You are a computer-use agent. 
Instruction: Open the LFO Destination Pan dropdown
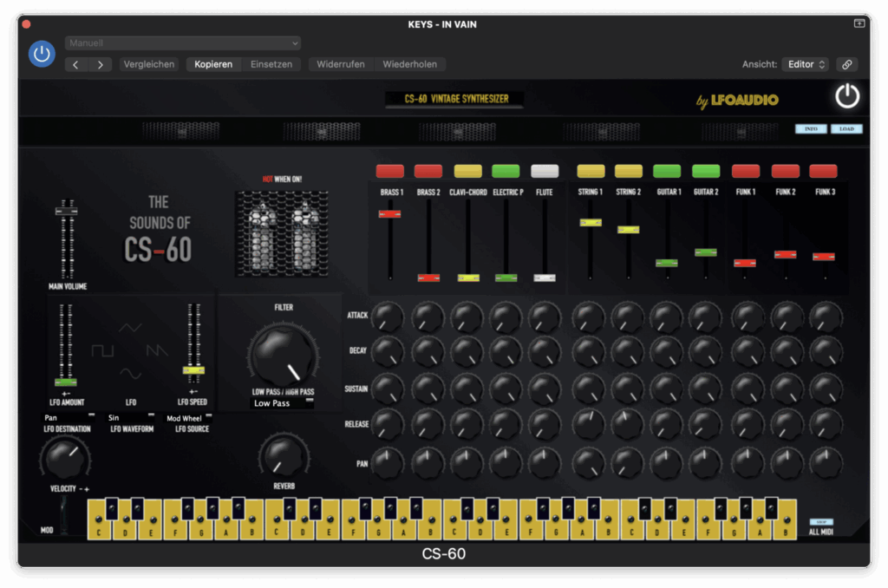(x=69, y=418)
